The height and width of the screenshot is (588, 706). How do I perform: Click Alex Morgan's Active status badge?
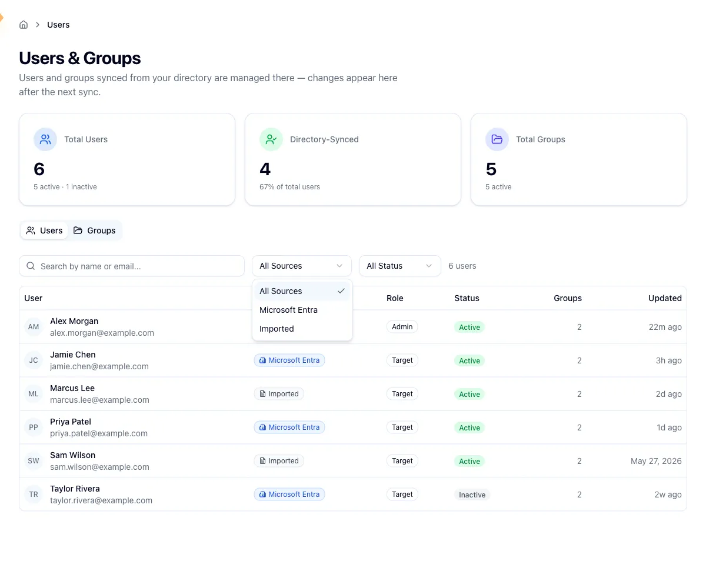[x=469, y=328]
